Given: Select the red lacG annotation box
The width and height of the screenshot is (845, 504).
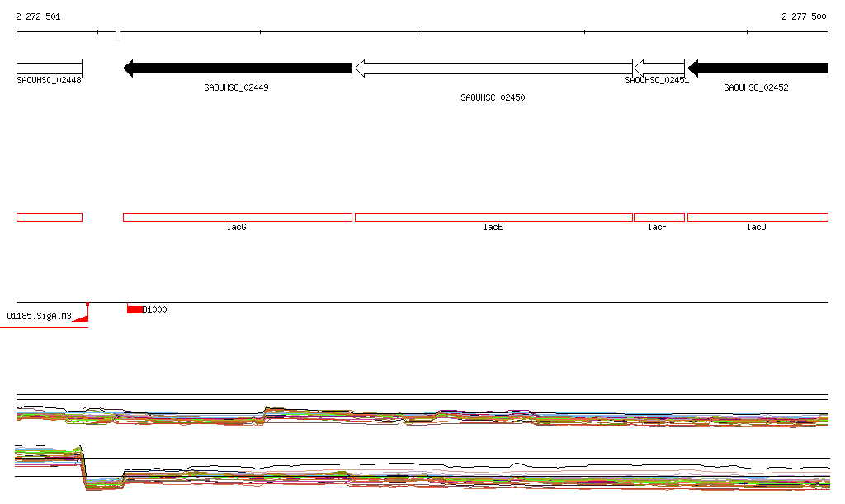Looking at the screenshot, I should tap(238, 218).
